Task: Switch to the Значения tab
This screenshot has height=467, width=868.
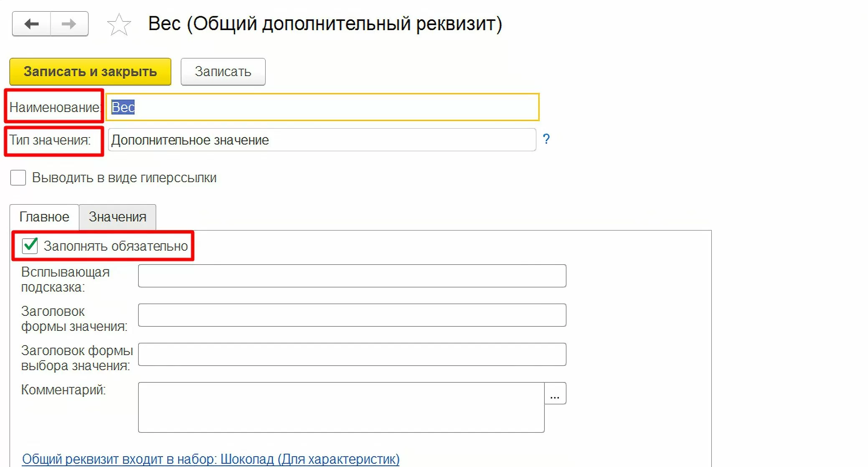Action: (117, 217)
